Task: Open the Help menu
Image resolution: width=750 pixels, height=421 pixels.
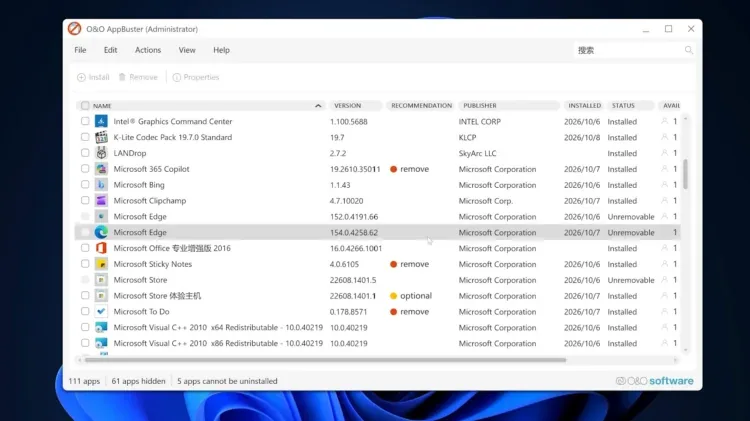Action: tap(221, 50)
